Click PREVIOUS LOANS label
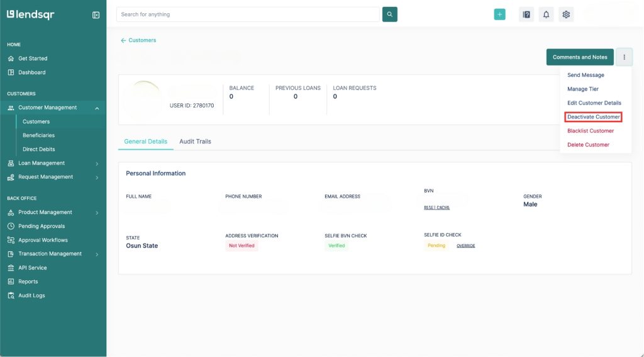644x357 pixels. pos(297,88)
